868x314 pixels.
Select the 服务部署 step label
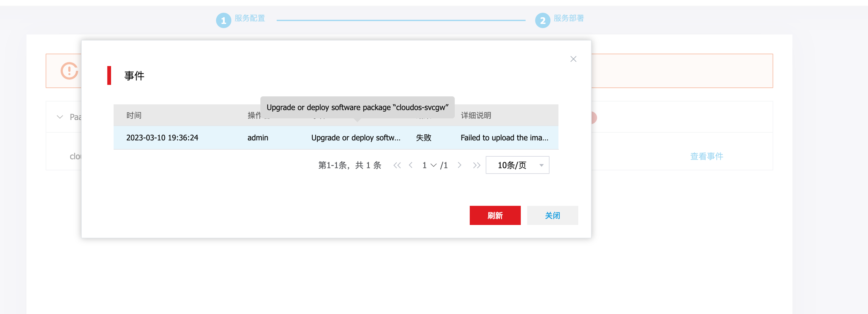click(568, 18)
